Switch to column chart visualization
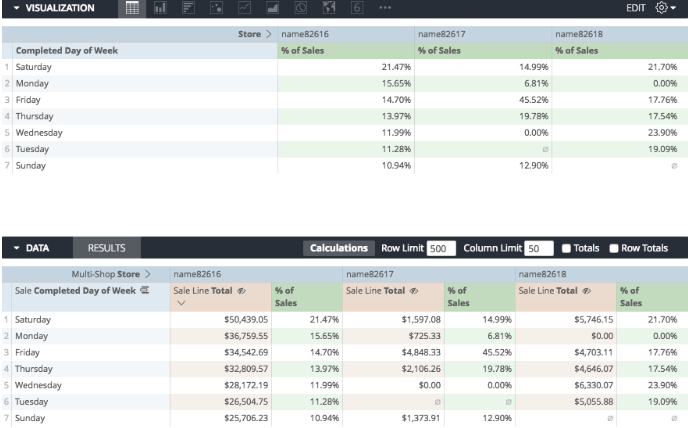 (160, 8)
